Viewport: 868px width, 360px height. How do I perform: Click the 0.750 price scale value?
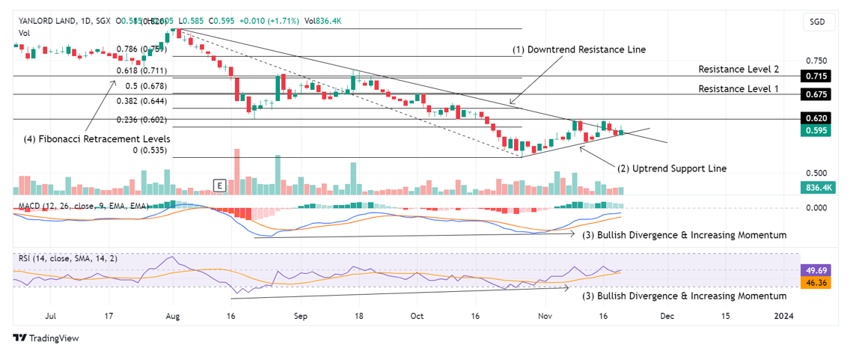[x=816, y=61]
